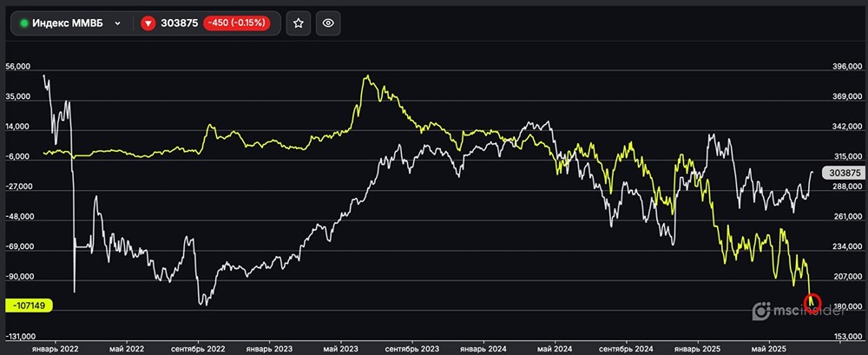Viewport: 868px width, 355px height.
Task: Click the май 2024 date label
Action: (x=556, y=350)
